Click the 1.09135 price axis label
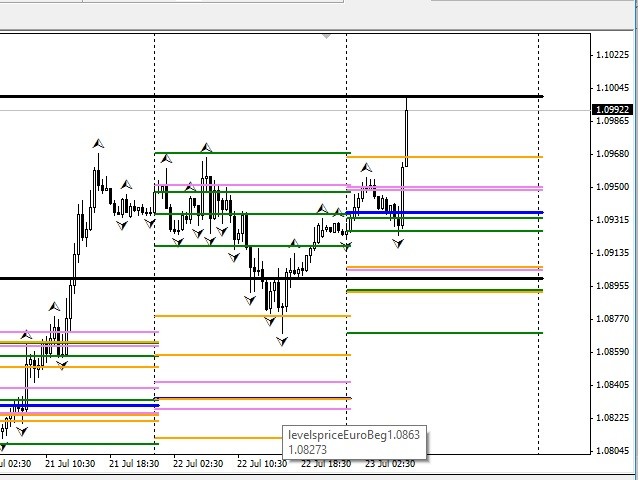The width and height of the screenshot is (640, 480). 612,253
